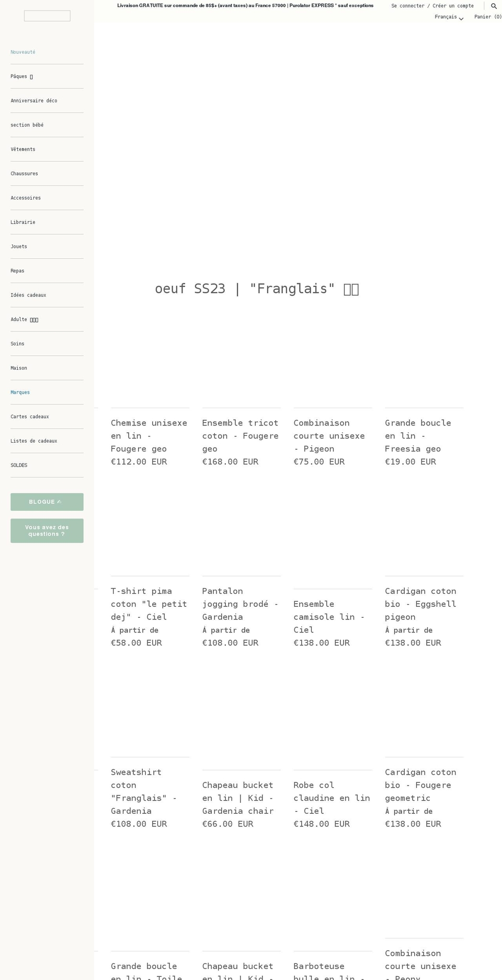The width and height of the screenshot is (502, 980).
Task: Open "Combinaison courte unisexe - Pigeon" product
Action: click(x=329, y=435)
